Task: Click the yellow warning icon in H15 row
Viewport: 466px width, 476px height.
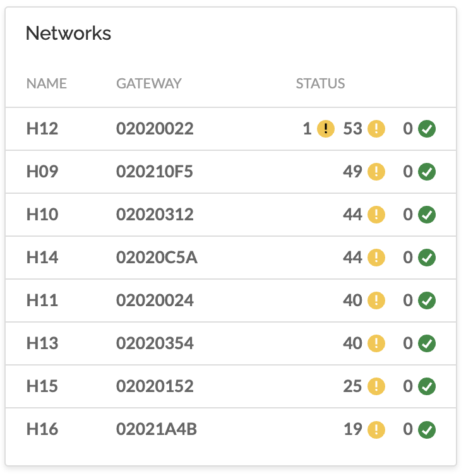Action: coord(376,386)
